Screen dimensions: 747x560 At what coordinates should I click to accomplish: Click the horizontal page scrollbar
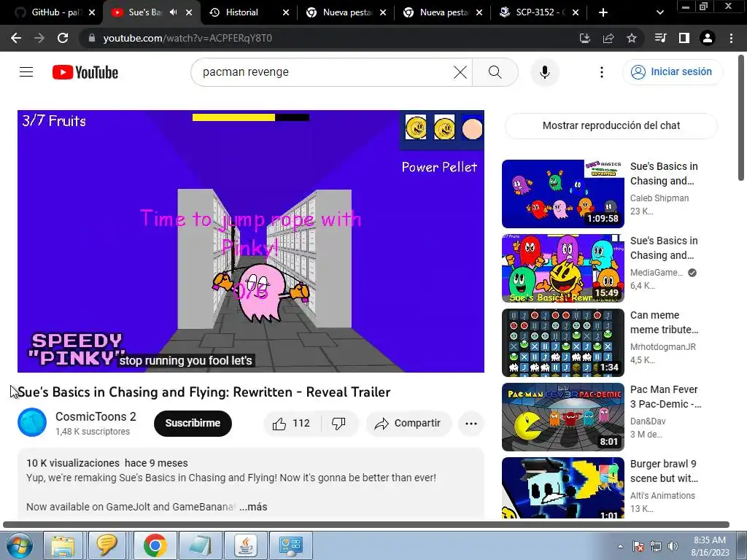click(x=366, y=525)
